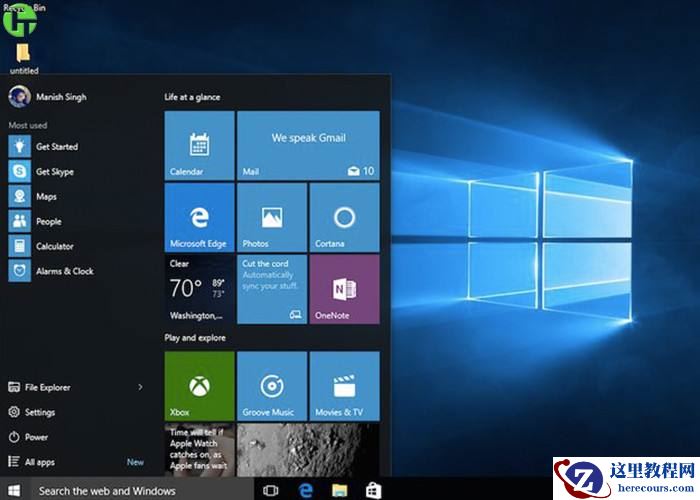700x500 pixels.
Task: Click the Life at a glance group title
Action: (x=192, y=97)
